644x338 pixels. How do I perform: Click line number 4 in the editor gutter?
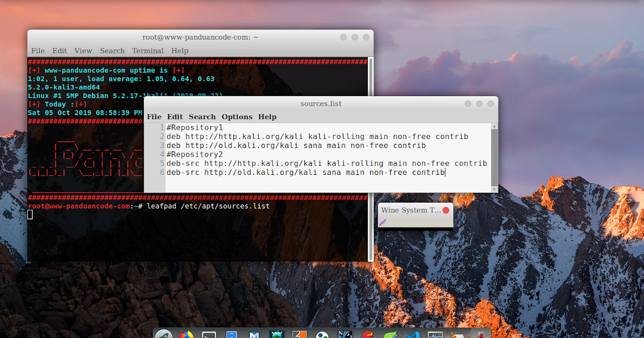[162, 155]
